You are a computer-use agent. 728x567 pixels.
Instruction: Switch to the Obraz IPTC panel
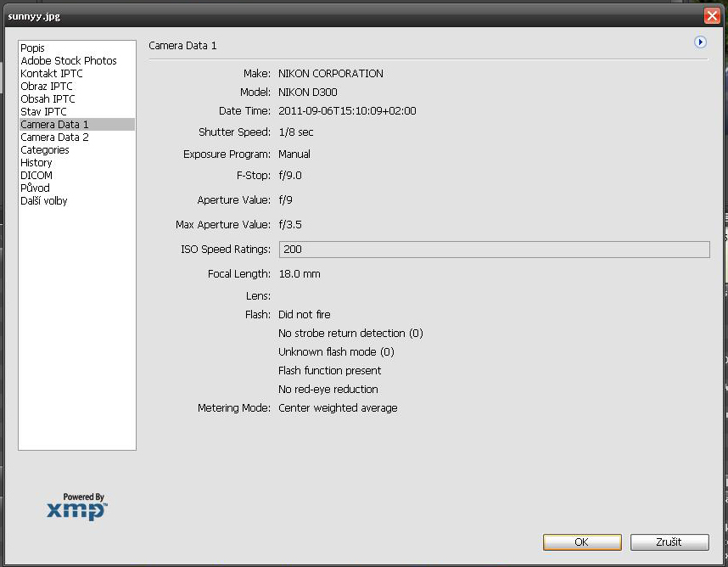tap(47, 87)
